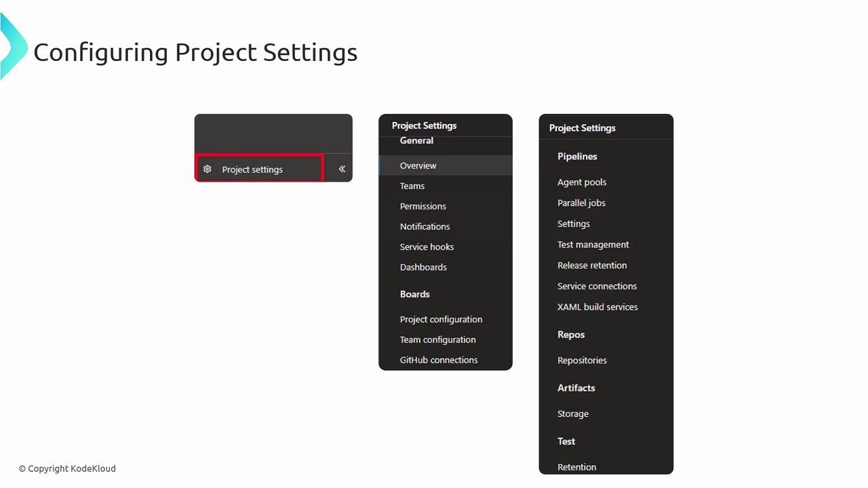Select Project configuration under Boards
The width and height of the screenshot is (868, 488).
tap(441, 319)
